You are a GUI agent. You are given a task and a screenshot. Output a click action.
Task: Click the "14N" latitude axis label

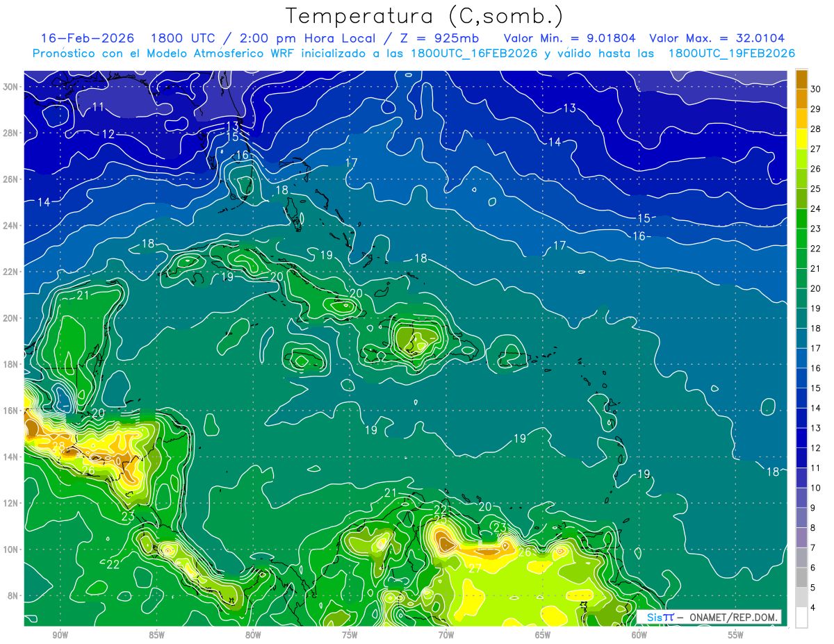(x=11, y=457)
